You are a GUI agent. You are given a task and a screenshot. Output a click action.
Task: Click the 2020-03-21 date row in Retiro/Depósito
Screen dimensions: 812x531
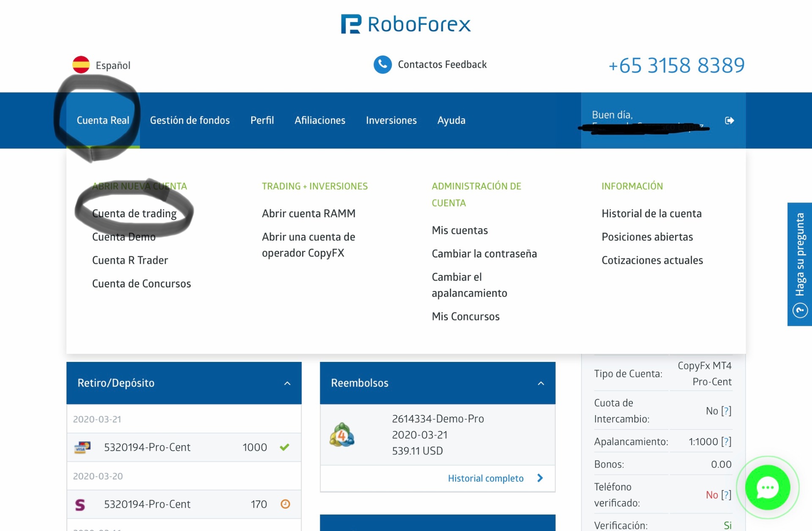(x=184, y=419)
